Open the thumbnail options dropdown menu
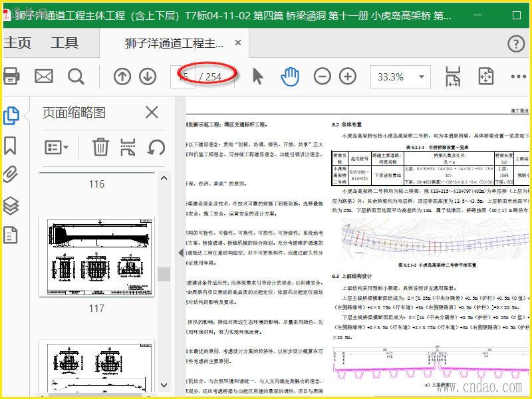The width and height of the screenshot is (532, 399). coord(57,147)
